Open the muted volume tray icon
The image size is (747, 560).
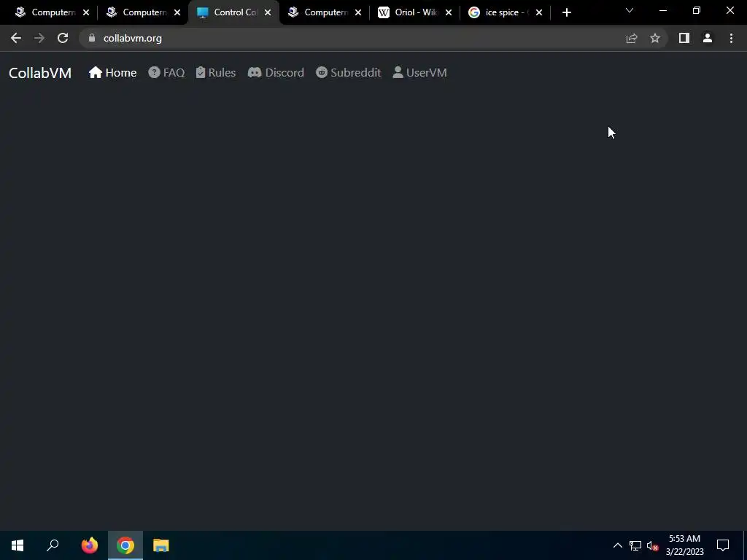pyautogui.click(x=653, y=545)
